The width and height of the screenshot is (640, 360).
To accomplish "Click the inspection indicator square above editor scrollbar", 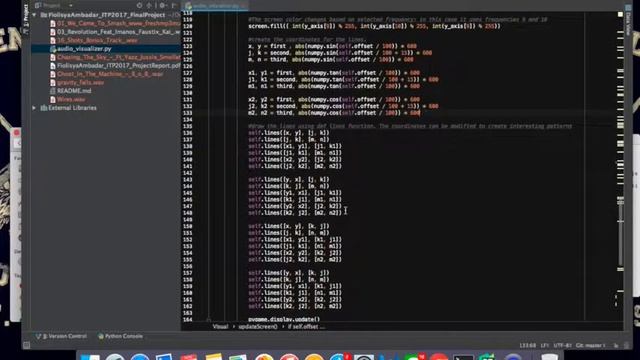I will [620, 14].
